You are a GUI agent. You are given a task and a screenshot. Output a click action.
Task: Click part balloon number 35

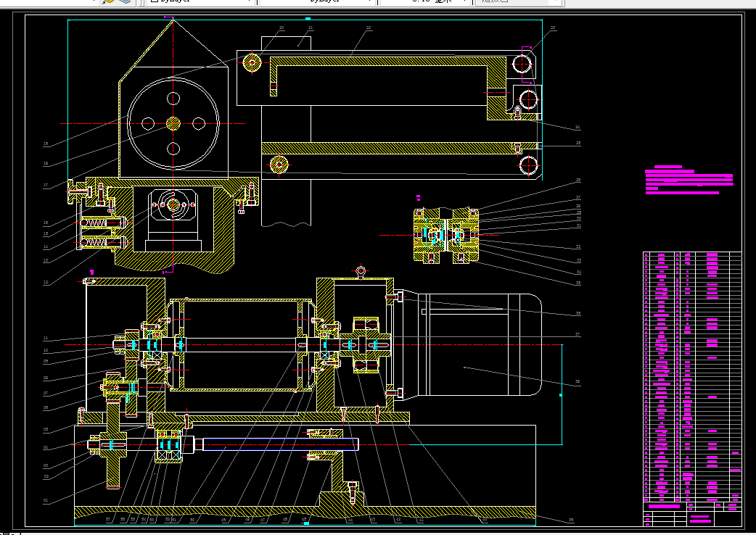coord(578,283)
